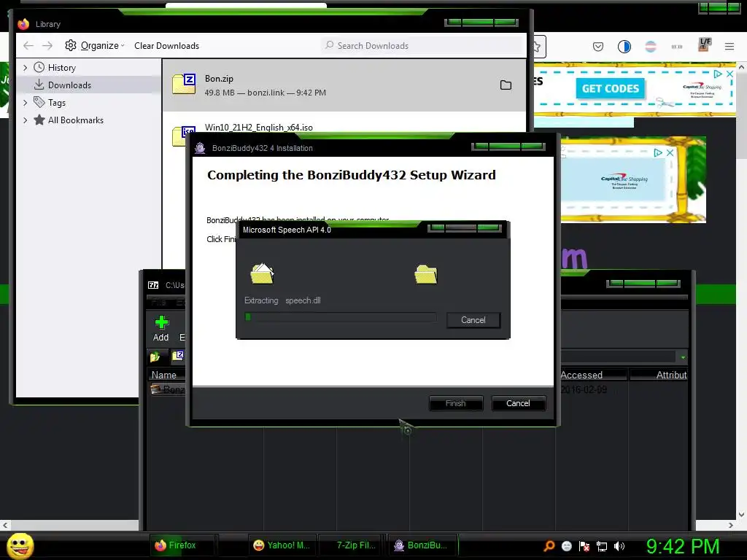This screenshot has width=747, height=560.
Task: Click the round face tray icon
Action: [566, 546]
